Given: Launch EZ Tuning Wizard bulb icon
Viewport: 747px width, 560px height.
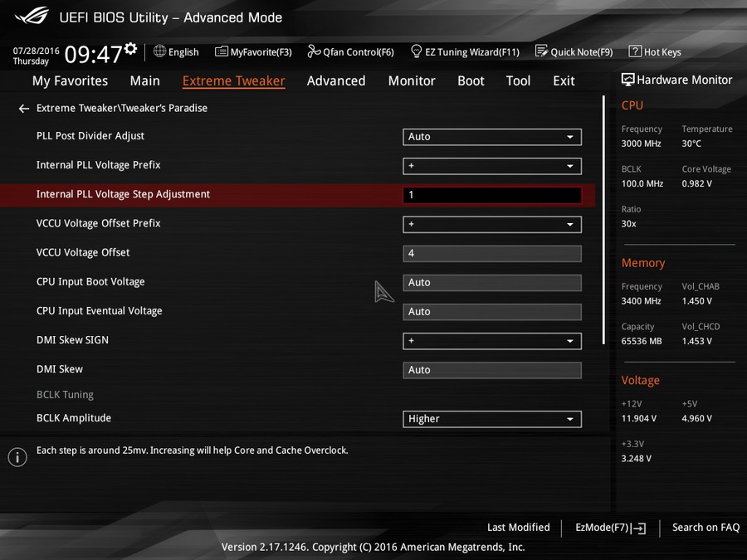Looking at the screenshot, I should [x=416, y=51].
